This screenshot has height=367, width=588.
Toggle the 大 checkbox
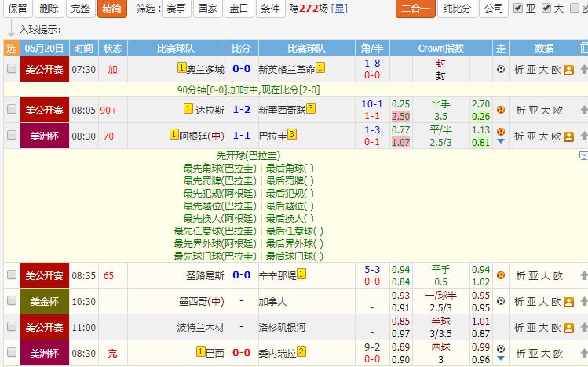click(x=546, y=8)
